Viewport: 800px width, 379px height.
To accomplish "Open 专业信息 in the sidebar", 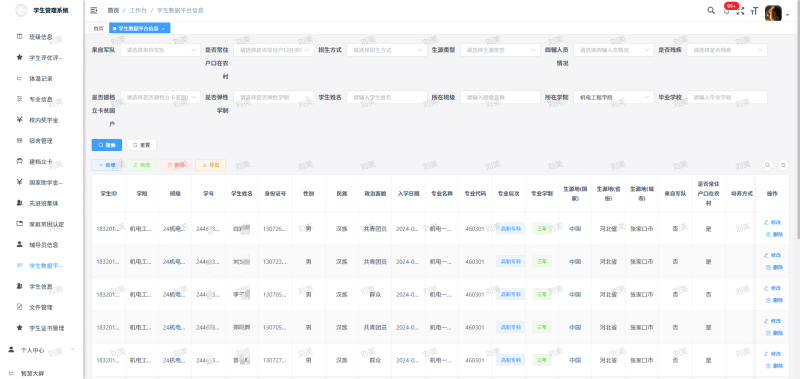I will [x=42, y=99].
